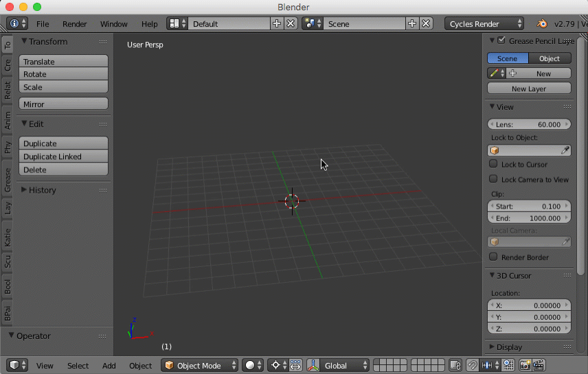588x374 pixels.
Task: Expand the History panel
Action: tap(24, 189)
